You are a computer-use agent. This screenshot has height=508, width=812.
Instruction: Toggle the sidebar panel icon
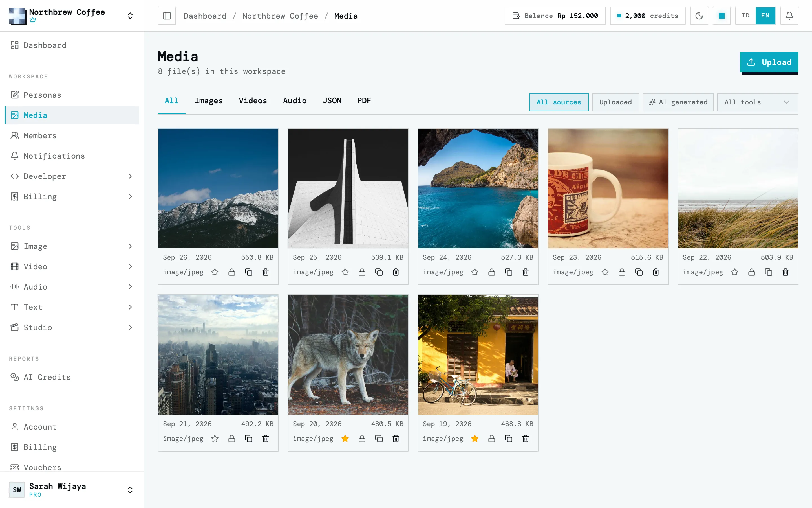(167, 16)
